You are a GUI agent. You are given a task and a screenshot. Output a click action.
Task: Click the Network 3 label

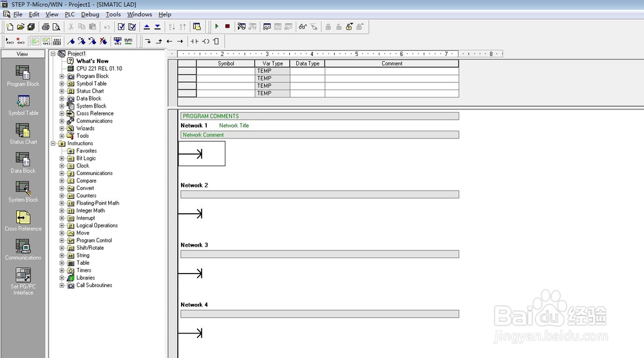click(194, 245)
